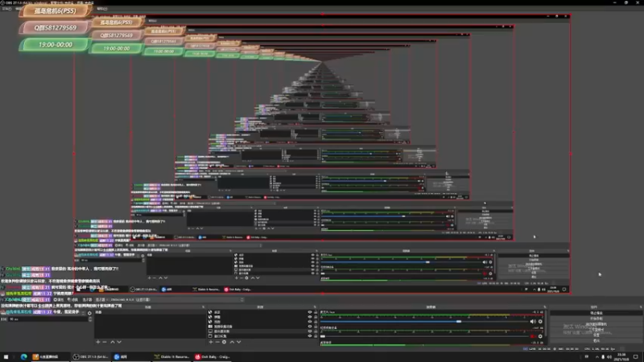Unmute the second mixer channel red speaker icon
The height and width of the screenshot is (362, 644).
(533, 336)
